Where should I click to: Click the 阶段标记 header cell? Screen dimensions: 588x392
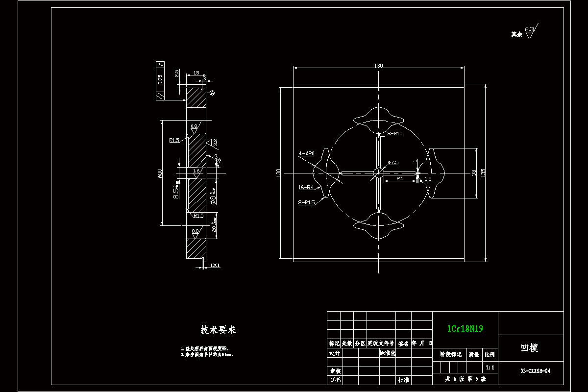(x=450, y=354)
